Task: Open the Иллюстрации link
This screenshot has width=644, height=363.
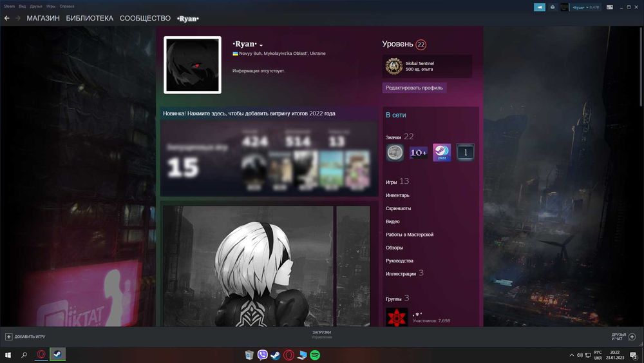Action: coord(404,273)
